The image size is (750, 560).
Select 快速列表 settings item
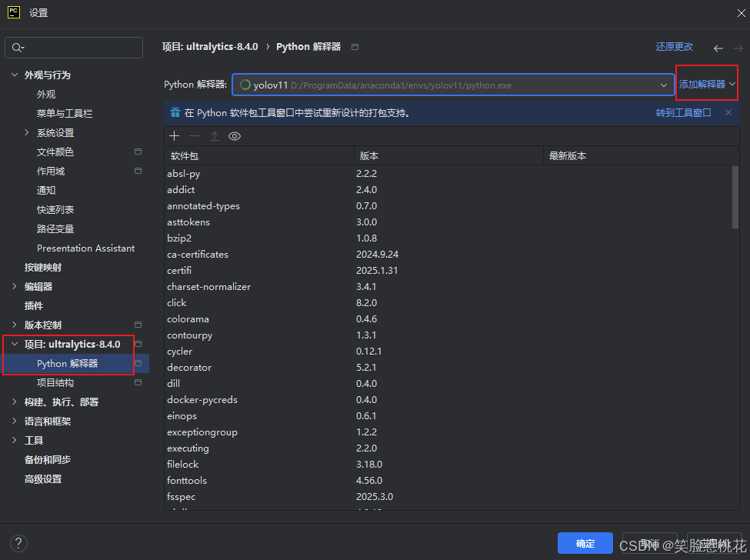tap(55, 209)
